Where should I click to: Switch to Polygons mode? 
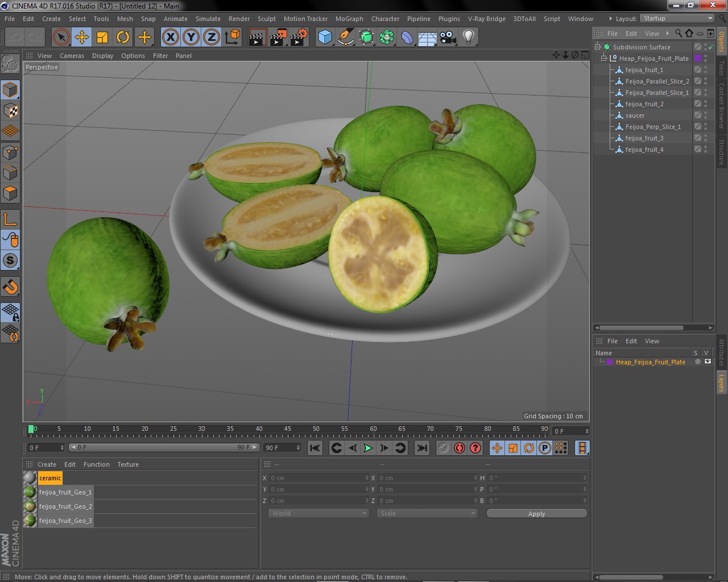[10, 193]
